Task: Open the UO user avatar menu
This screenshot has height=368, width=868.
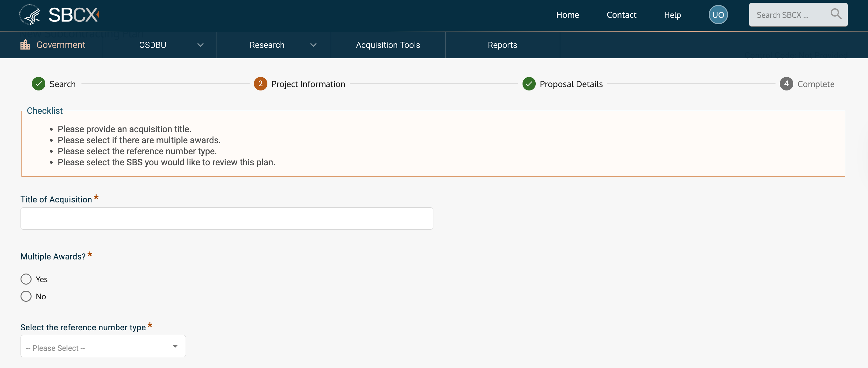Action: 718,15
